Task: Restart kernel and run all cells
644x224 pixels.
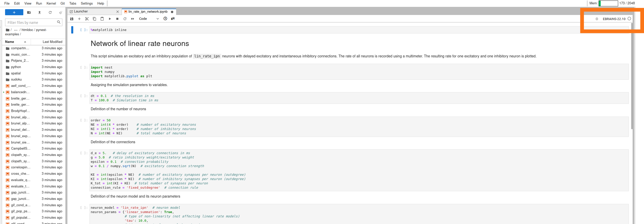Action: (x=133, y=19)
